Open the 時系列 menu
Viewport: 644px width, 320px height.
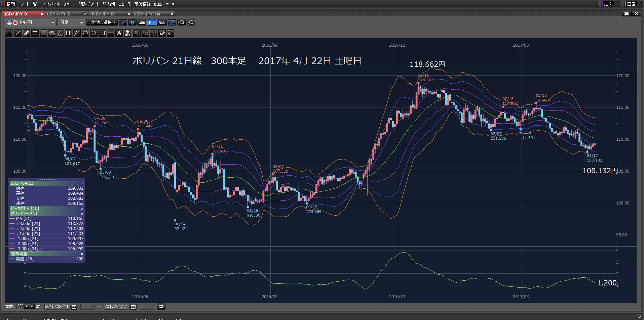click(x=109, y=4)
